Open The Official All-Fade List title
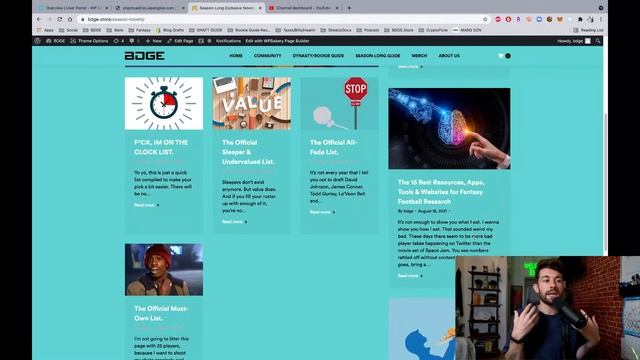This screenshot has height=360, width=640. tap(333, 147)
